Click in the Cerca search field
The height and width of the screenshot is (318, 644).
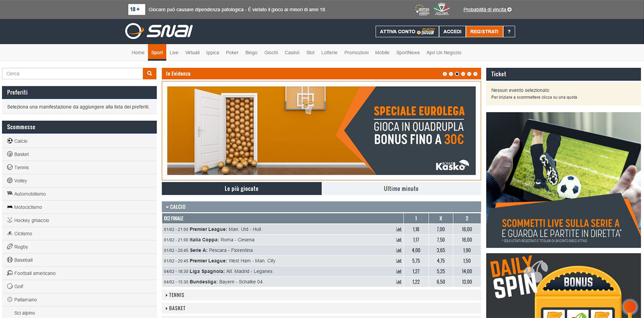(72, 74)
